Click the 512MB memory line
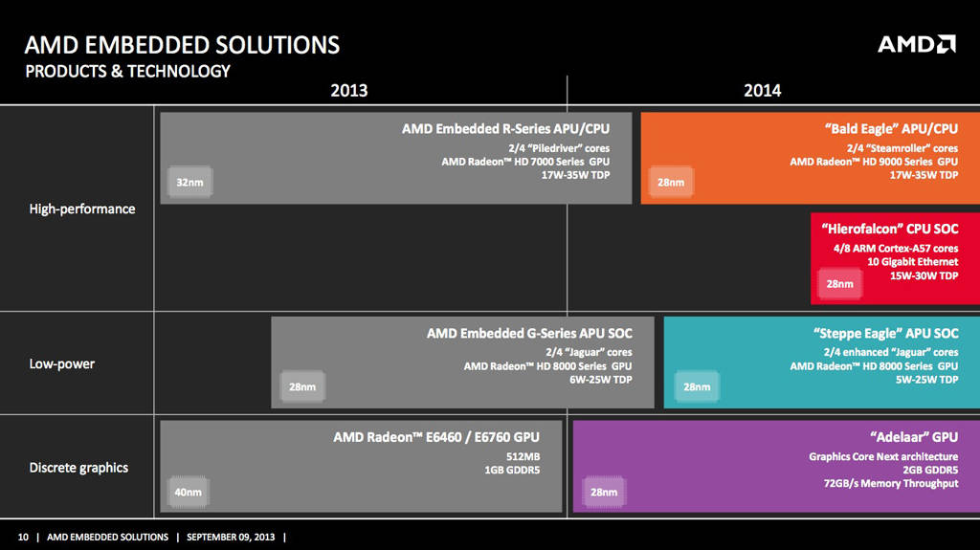This screenshot has height=550, width=980. (x=523, y=457)
